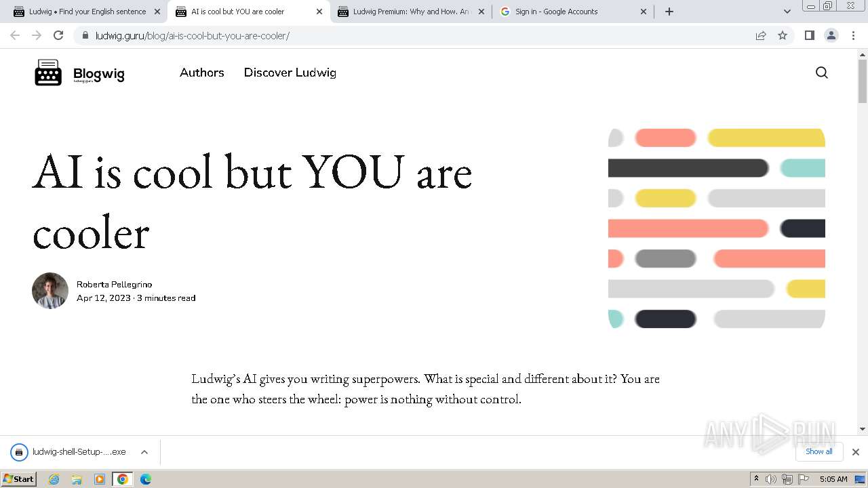868x488 pixels.
Task: Close the downloads bar
Action: pyautogui.click(x=855, y=452)
